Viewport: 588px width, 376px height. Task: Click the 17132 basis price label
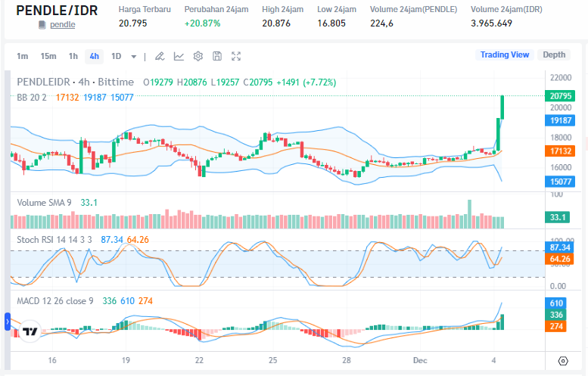(560, 151)
